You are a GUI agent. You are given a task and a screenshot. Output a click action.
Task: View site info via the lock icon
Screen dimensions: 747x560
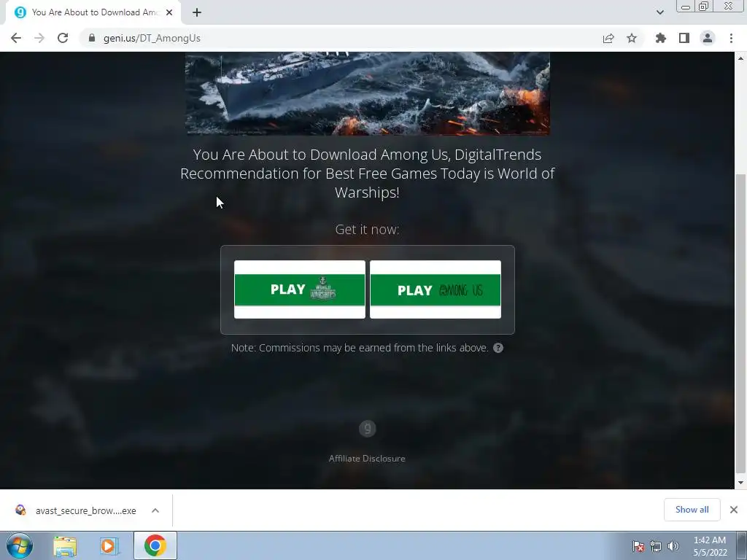tap(92, 38)
